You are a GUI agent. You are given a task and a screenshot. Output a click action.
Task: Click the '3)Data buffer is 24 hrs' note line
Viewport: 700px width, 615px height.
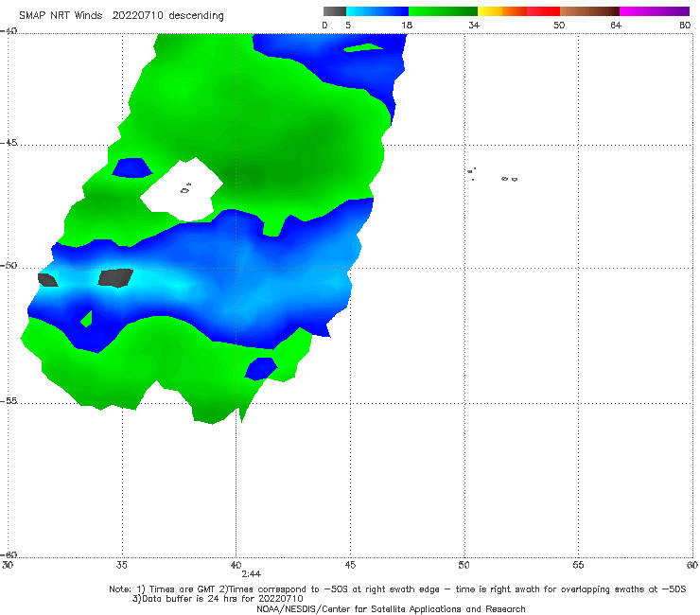point(218,599)
